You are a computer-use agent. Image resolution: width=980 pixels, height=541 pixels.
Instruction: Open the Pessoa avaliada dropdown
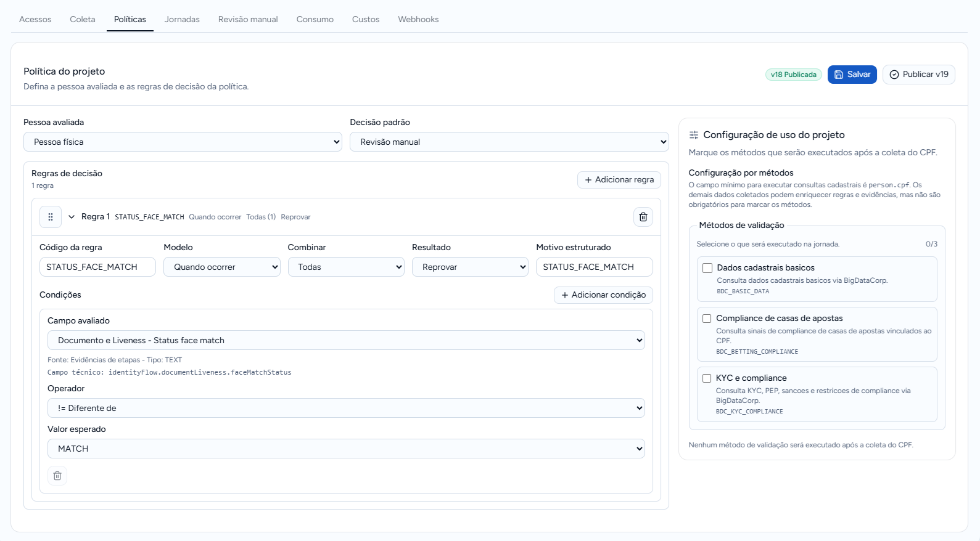(x=183, y=142)
